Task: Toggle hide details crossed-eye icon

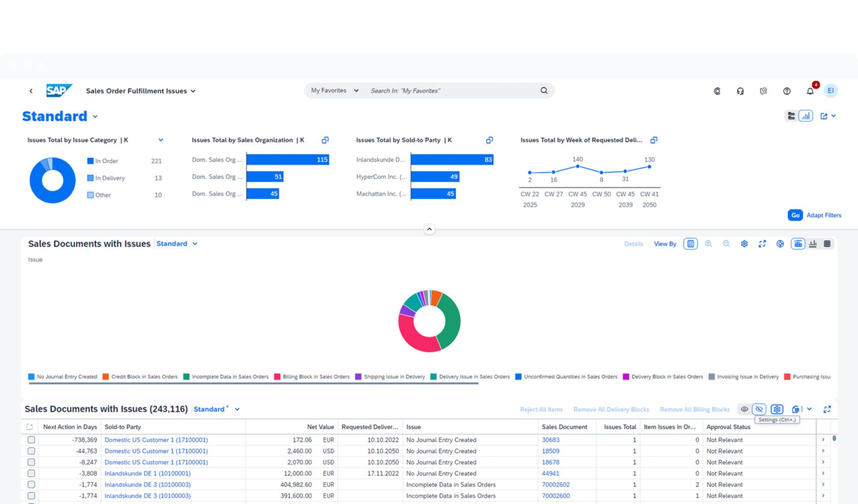Action: click(x=759, y=409)
